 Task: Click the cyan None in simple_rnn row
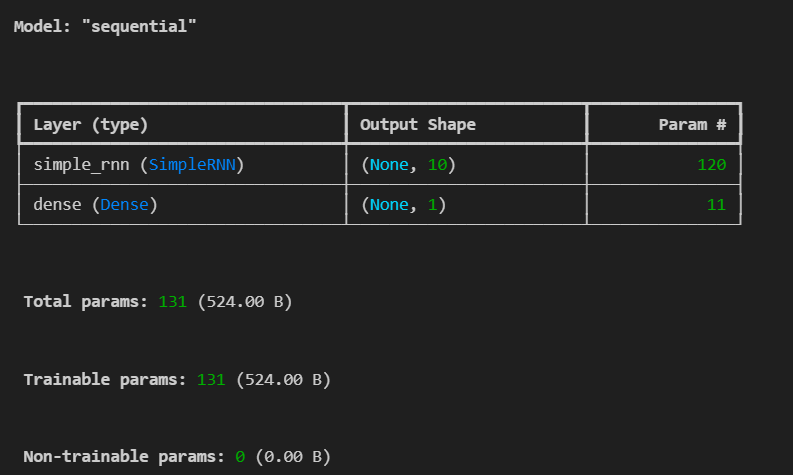(x=389, y=164)
